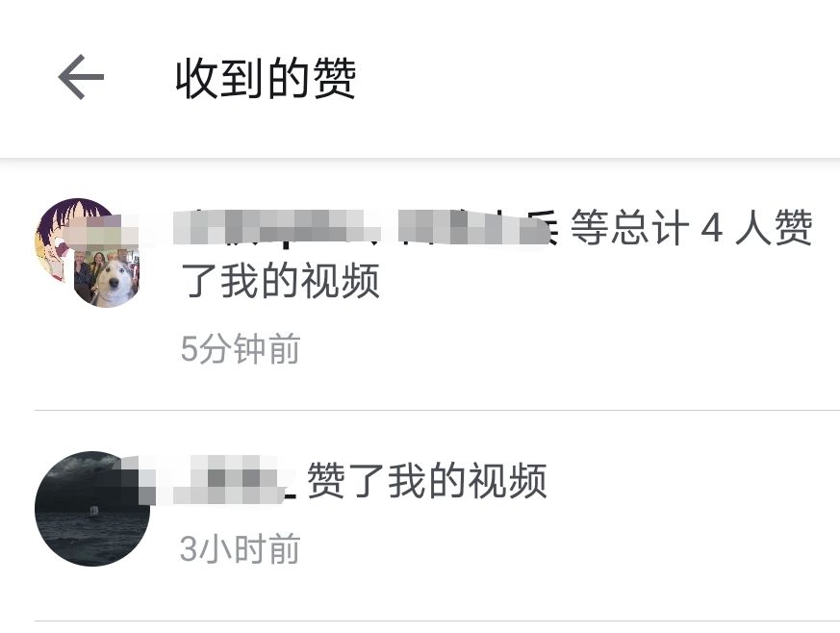Tap the small ship in ocean avatar
Viewport: 840px width, 633px height.
94,511
